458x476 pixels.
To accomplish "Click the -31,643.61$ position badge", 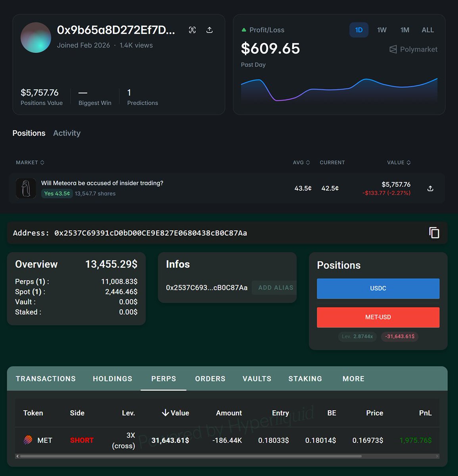I will tap(400, 336).
